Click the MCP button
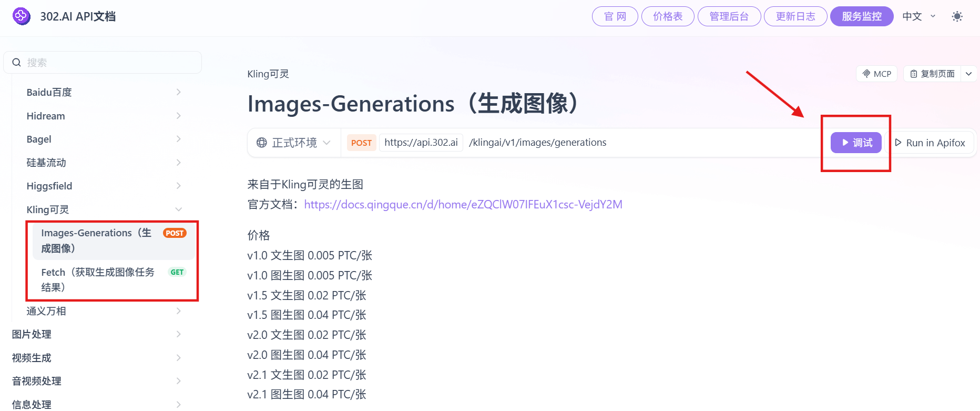Image resolution: width=980 pixels, height=411 pixels. pyautogui.click(x=877, y=74)
